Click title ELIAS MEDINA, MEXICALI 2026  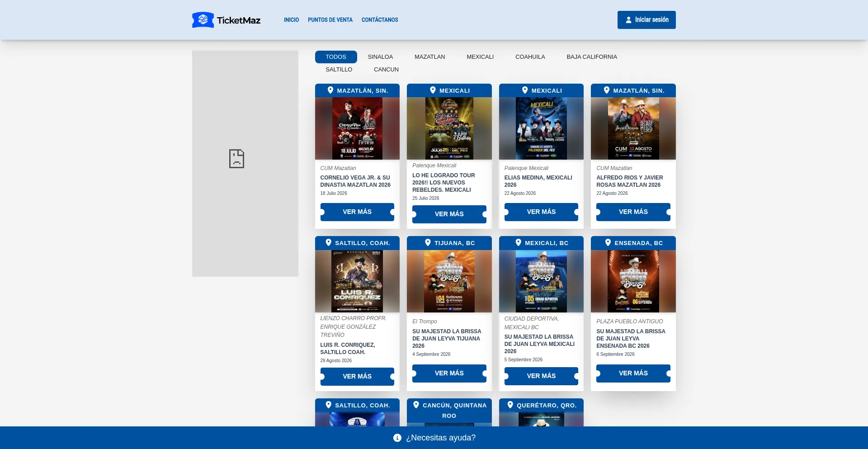538,181
